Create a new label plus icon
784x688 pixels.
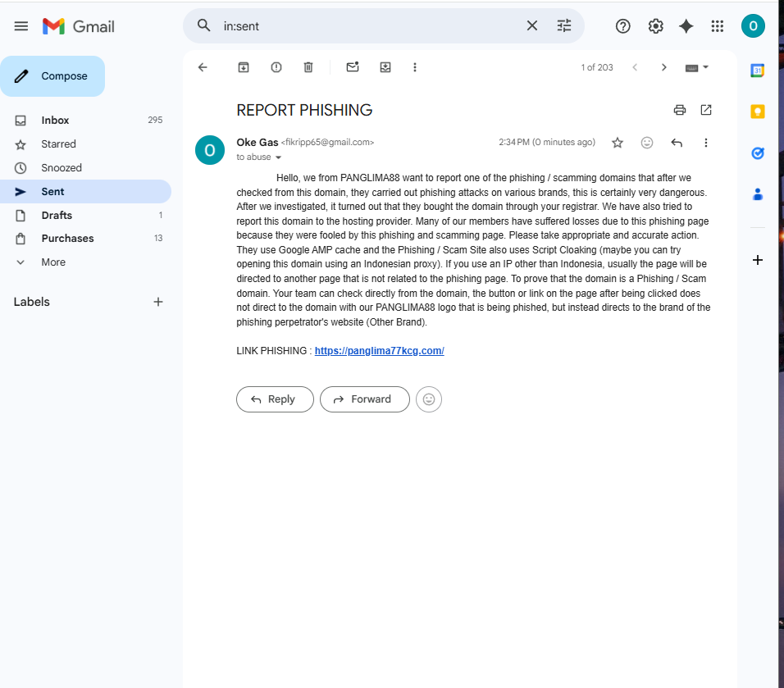158,302
